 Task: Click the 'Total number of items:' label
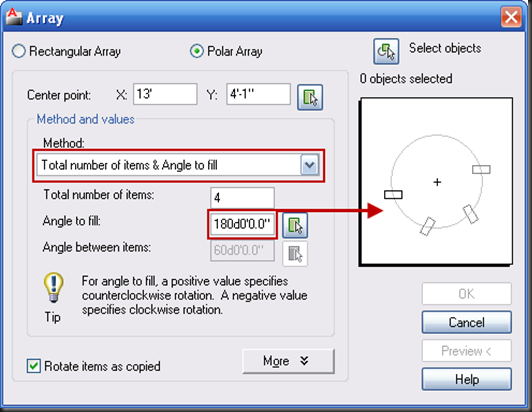click(99, 195)
